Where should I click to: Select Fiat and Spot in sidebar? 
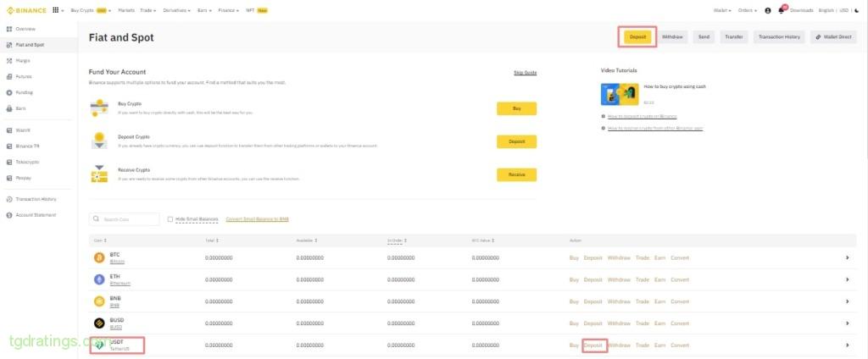[x=39, y=45]
